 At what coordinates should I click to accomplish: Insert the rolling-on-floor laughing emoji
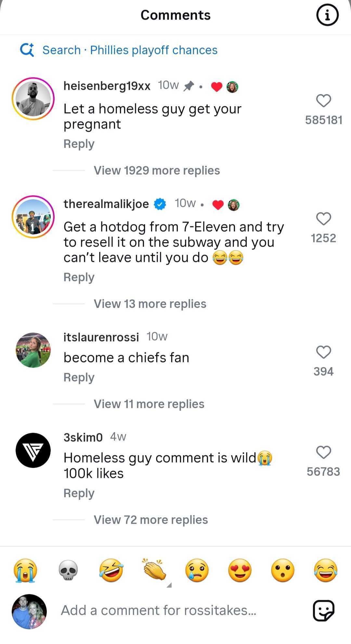coord(111,571)
